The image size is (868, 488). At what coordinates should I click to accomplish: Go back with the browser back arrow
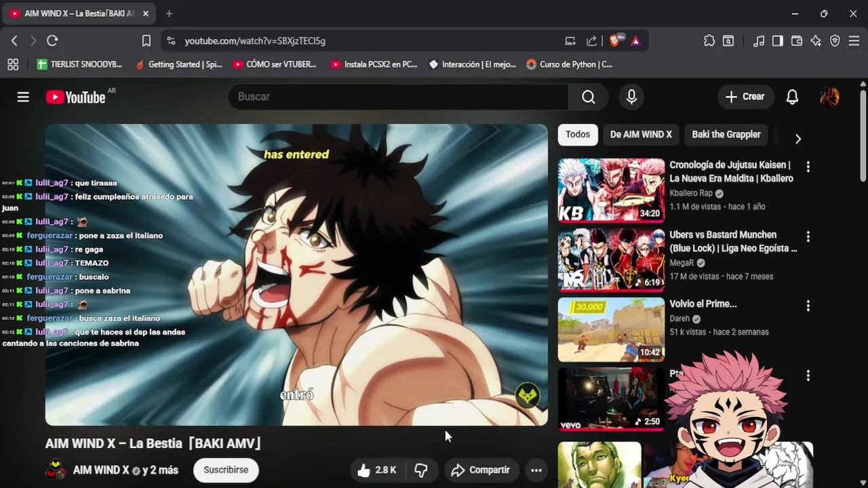14,41
